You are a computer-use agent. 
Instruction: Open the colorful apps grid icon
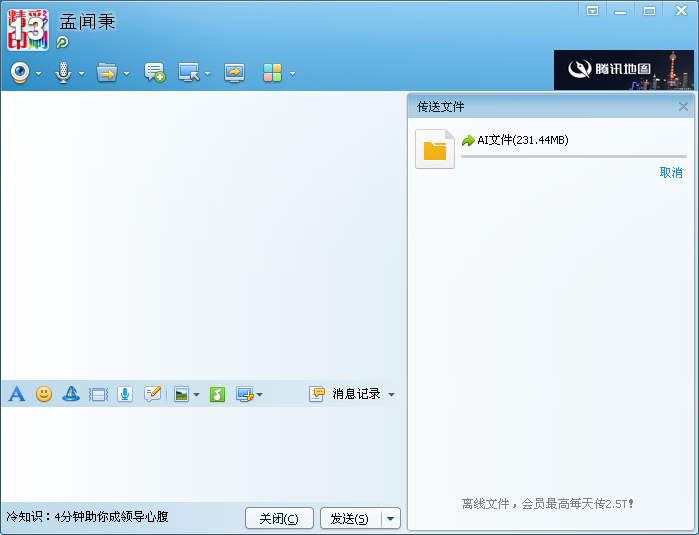[x=272, y=73]
